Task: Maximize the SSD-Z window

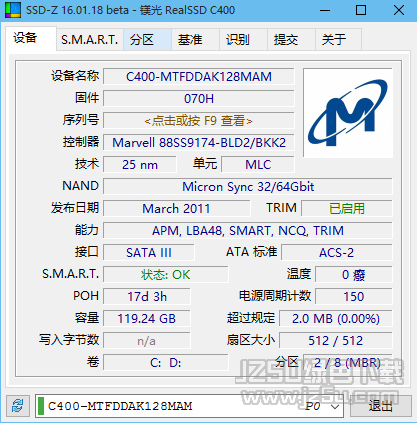Action: (x=361, y=10)
